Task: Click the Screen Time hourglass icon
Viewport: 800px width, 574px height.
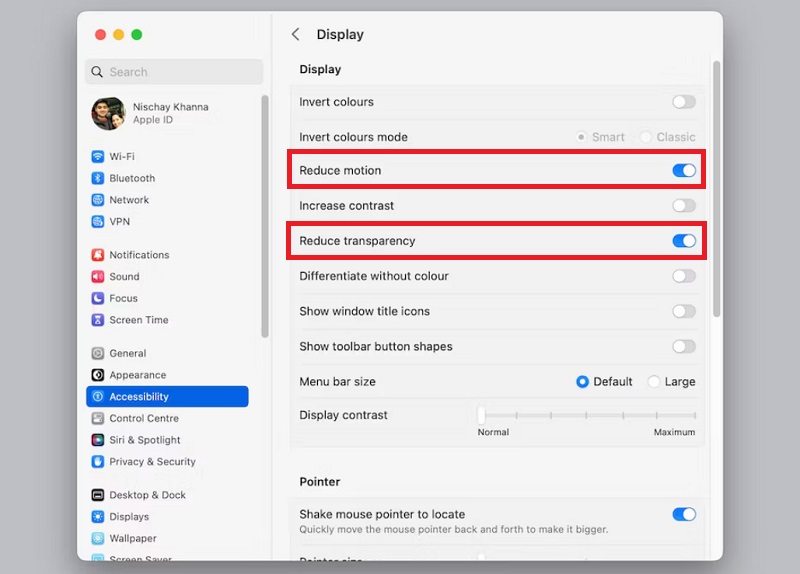Action: pos(98,321)
